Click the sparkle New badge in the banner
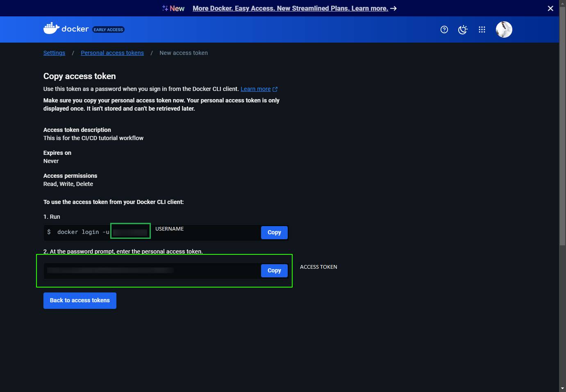Screen dimensions: 566x392 [173, 8]
